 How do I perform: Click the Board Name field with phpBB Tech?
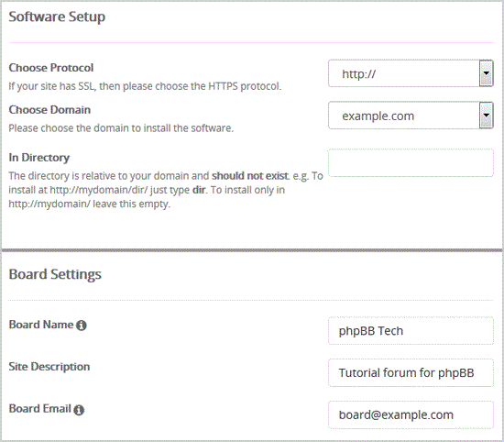[411, 331]
